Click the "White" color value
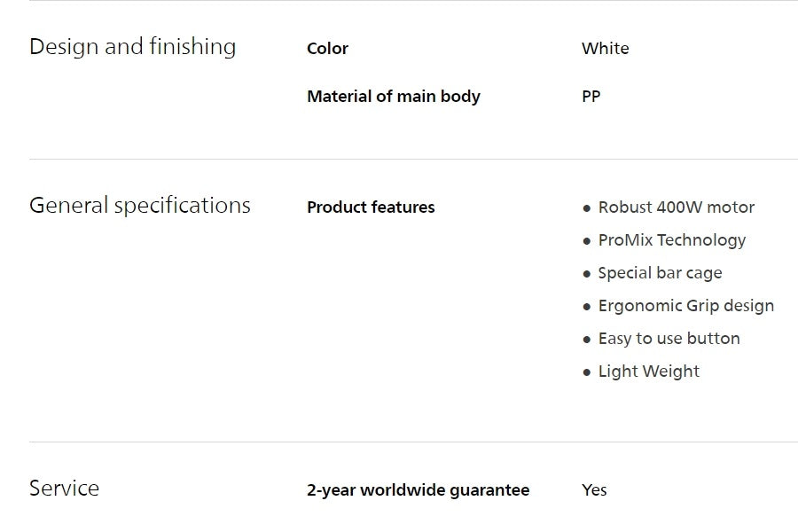Viewport: 798px width, 532px height. coord(605,49)
